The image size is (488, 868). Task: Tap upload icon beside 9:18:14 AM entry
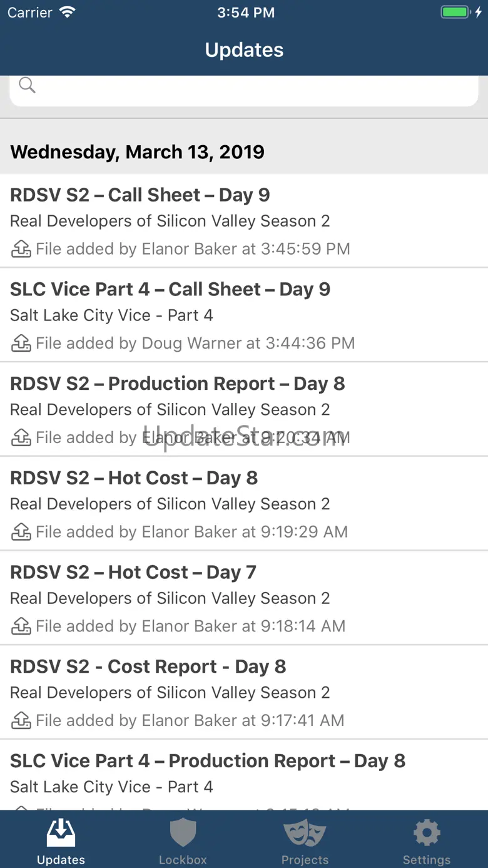click(x=21, y=626)
